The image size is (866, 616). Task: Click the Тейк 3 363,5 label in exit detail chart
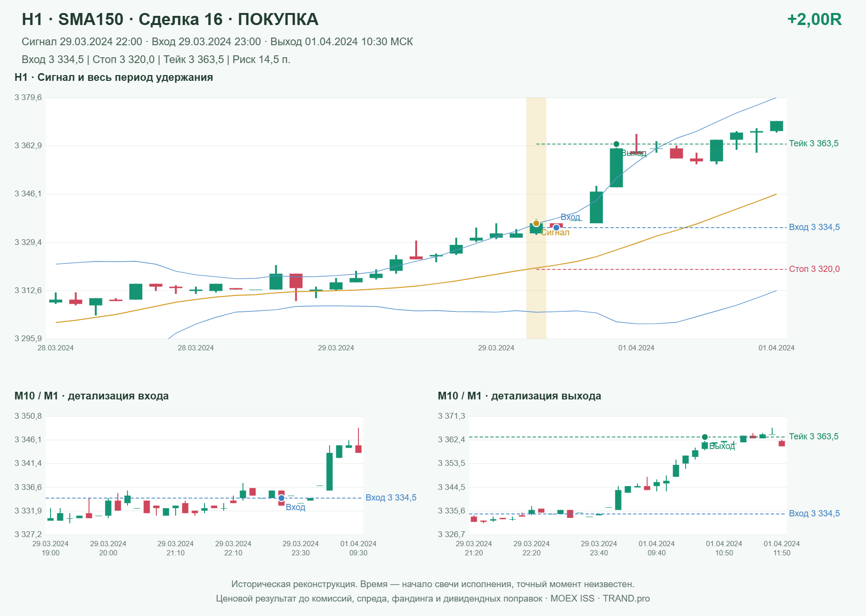point(814,436)
